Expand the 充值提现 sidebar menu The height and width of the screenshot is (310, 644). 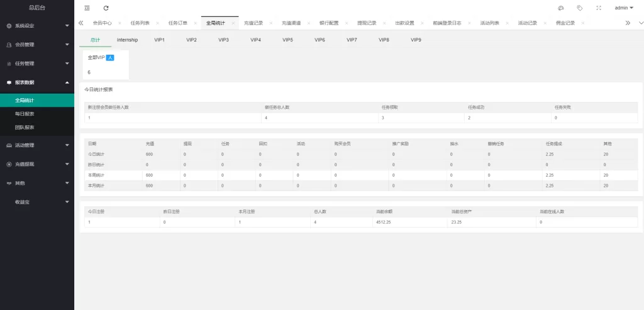coord(37,164)
